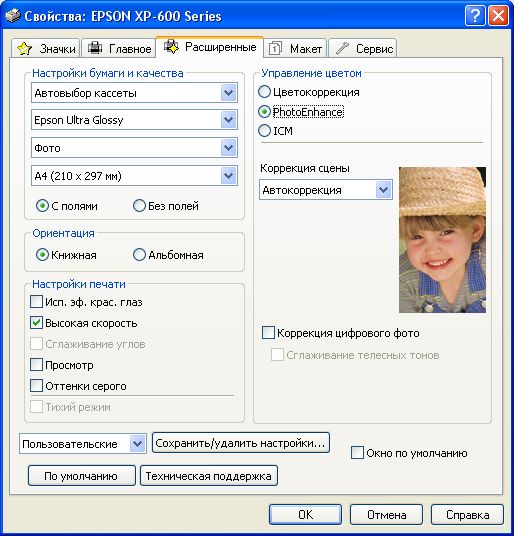Close the printer properties dialog

click(498, 16)
